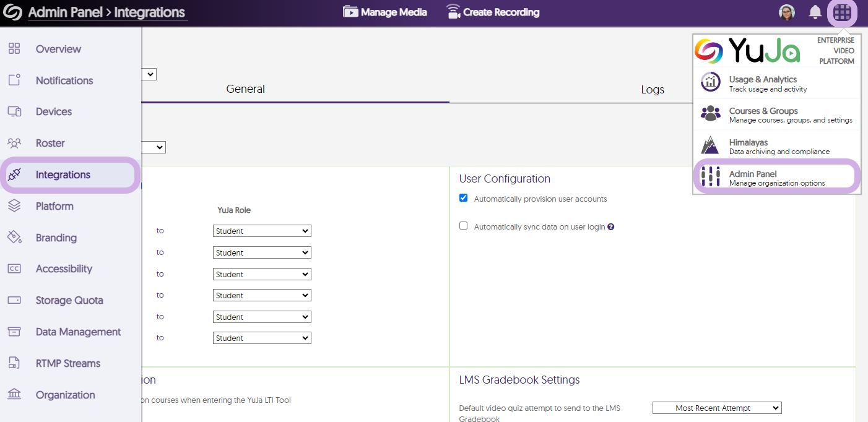This screenshot has height=422, width=868.
Task: Select the General tab
Action: click(245, 89)
